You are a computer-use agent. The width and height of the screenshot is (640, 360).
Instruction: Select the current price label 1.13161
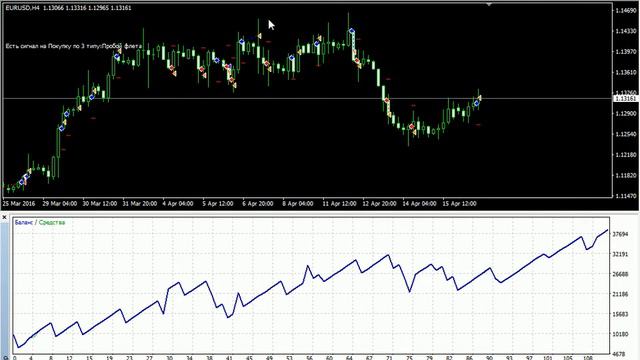pos(626,99)
